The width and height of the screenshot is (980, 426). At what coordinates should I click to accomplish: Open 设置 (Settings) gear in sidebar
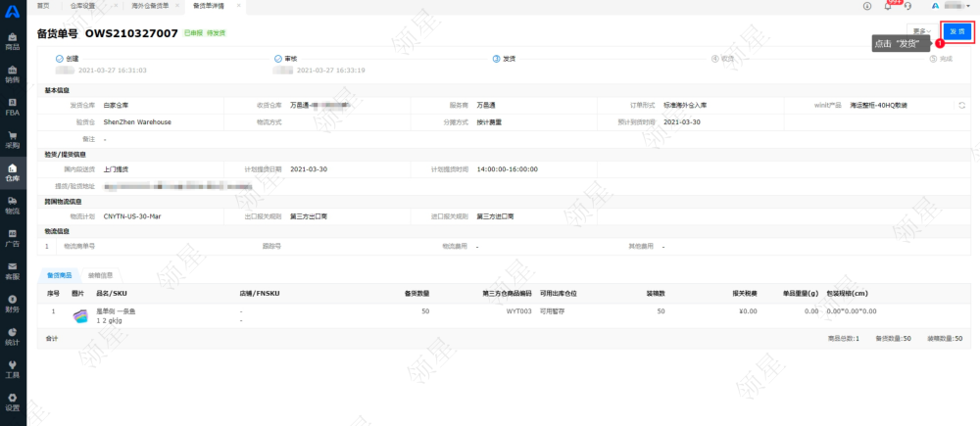(13, 402)
